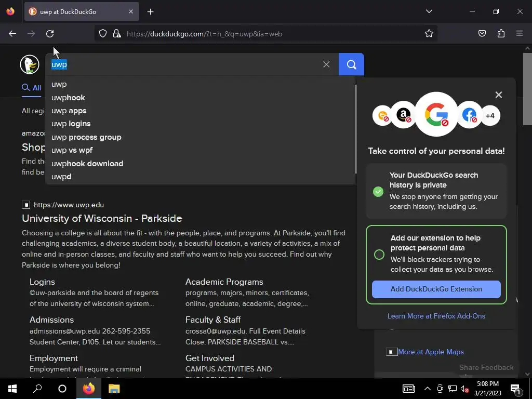Screen dimensions: 532x399
Task: Click the network tray icon
Action: point(453,389)
